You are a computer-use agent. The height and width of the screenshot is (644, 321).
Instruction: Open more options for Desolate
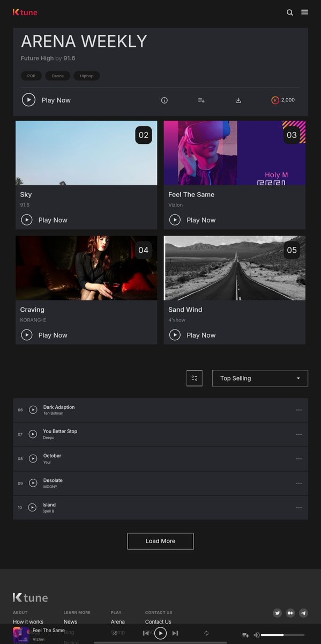[299, 483]
